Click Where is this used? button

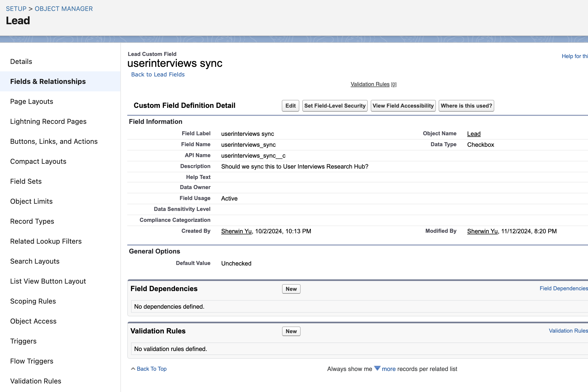(466, 106)
